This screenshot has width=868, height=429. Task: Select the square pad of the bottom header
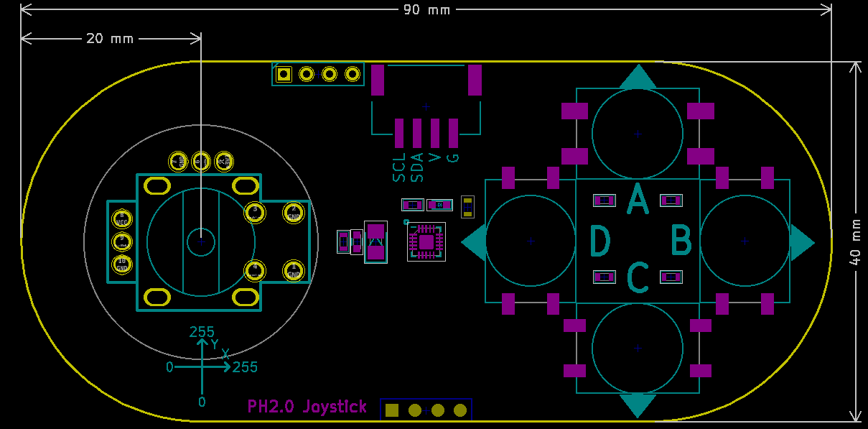coord(392,410)
